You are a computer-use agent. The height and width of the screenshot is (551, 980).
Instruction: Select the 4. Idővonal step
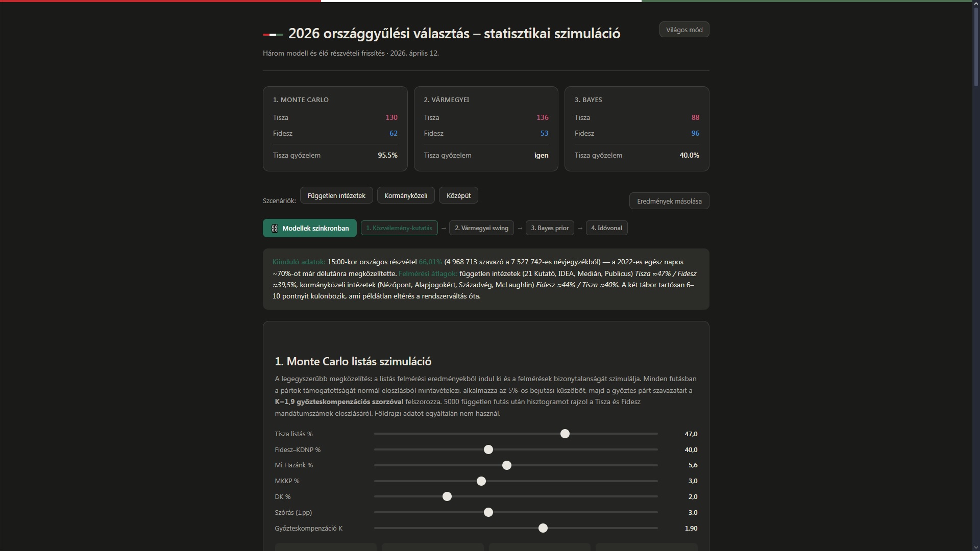(x=606, y=228)
